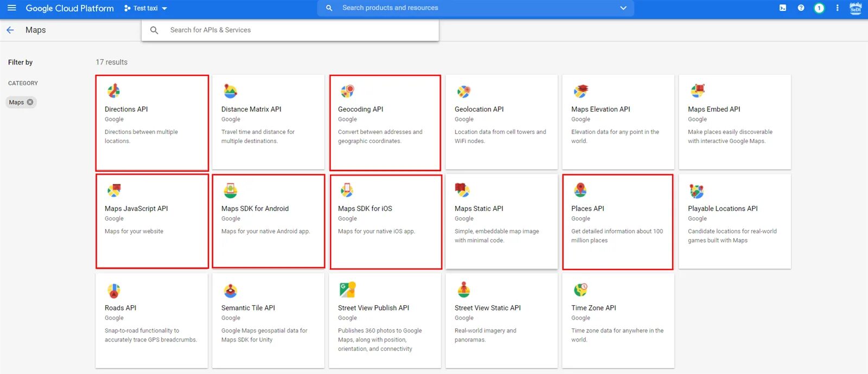The image size is (868, 374).
Task: Click the Maps Static API icon
Action: [462, 190]
